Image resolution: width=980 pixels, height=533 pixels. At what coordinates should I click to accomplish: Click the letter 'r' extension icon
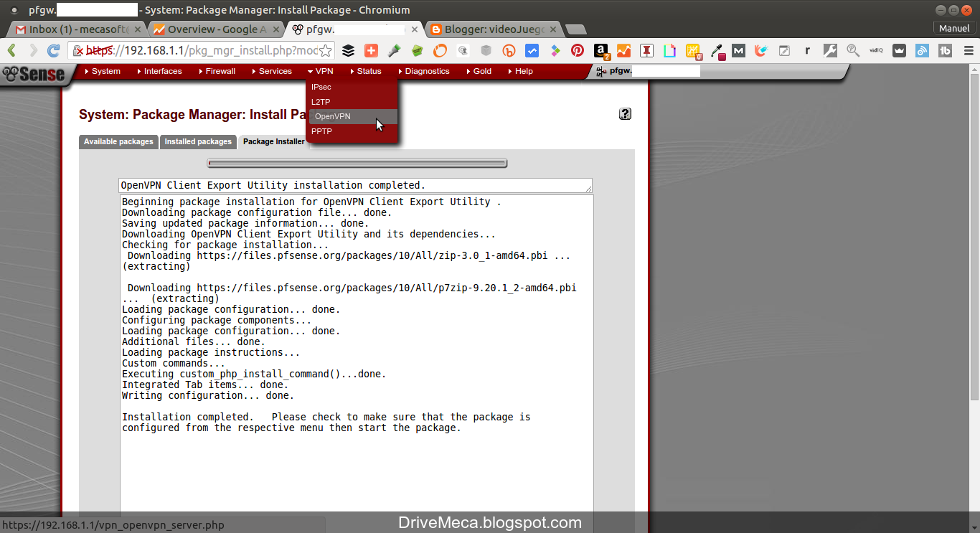[x=807, y=51]
